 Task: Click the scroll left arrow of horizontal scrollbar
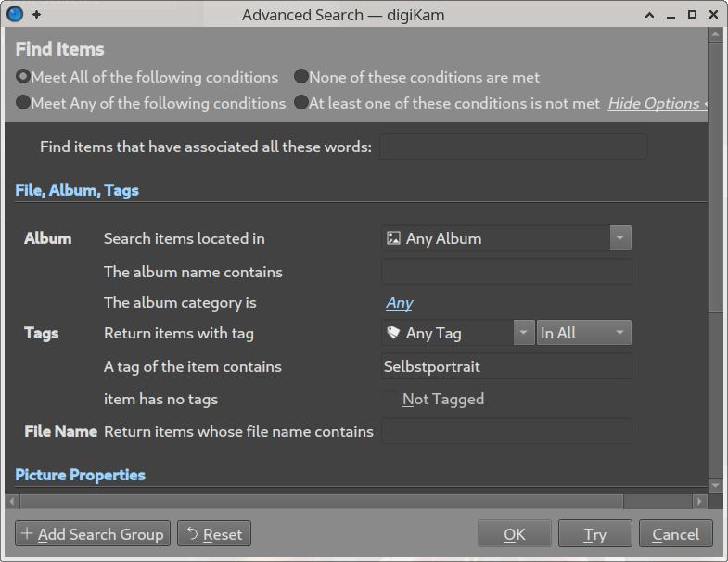13,501
